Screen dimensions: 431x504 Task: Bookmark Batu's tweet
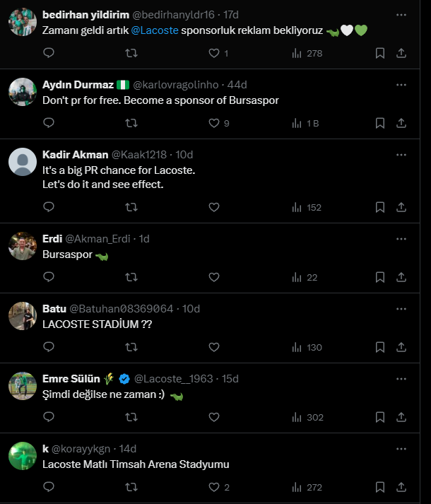[x=380, y=347]
